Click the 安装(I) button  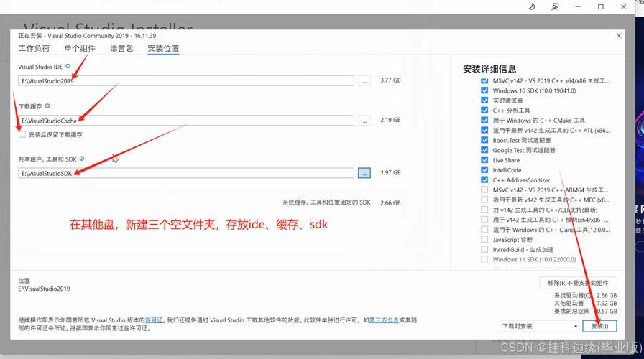(x=599, y=326)
